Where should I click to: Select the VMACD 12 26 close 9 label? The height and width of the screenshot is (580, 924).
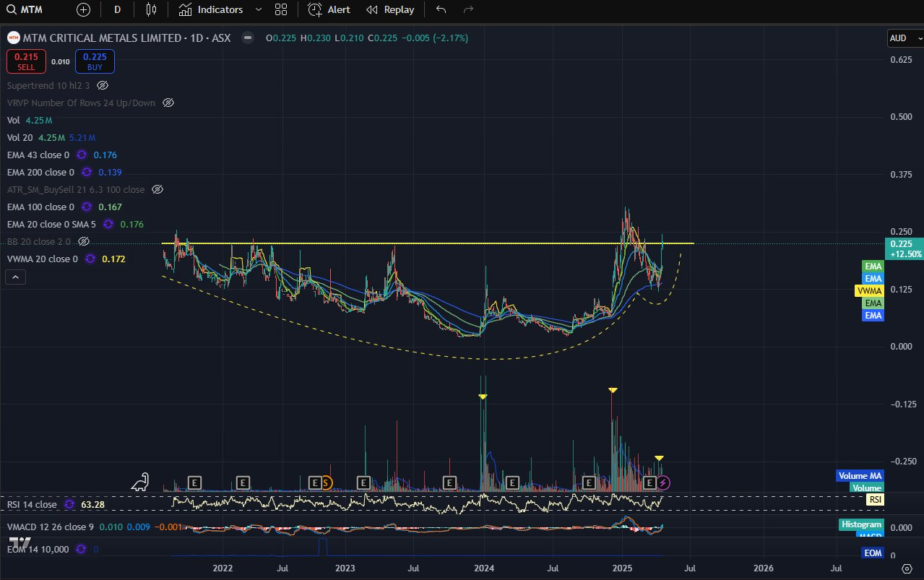click(51, 527)
